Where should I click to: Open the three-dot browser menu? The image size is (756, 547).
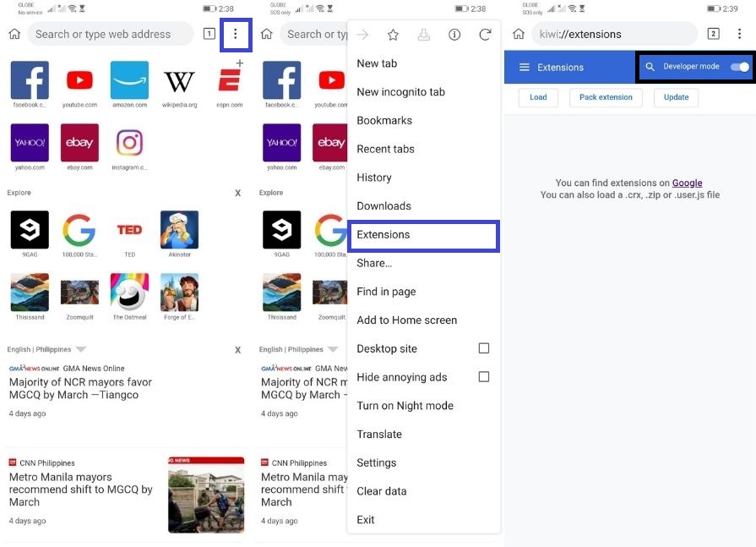[236, 35]
